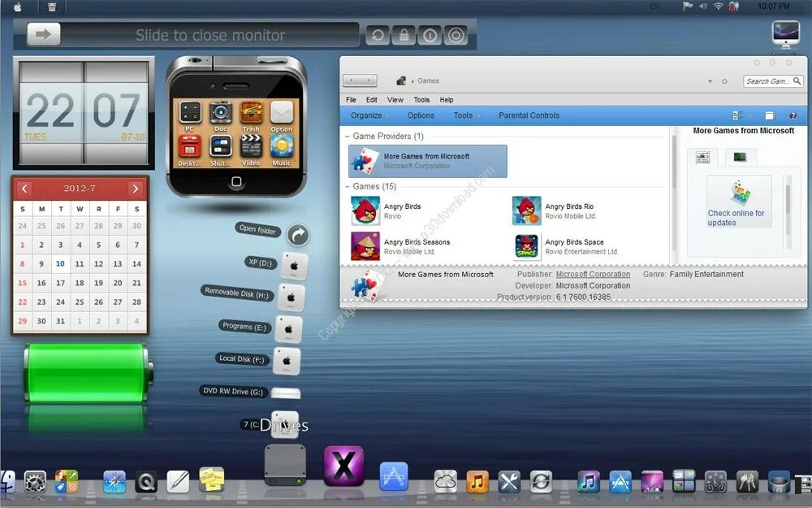The height and width of the screenshot is (508, 812).
Task: Open the address bar history dropdown arrow
Action: coord(710,81)
